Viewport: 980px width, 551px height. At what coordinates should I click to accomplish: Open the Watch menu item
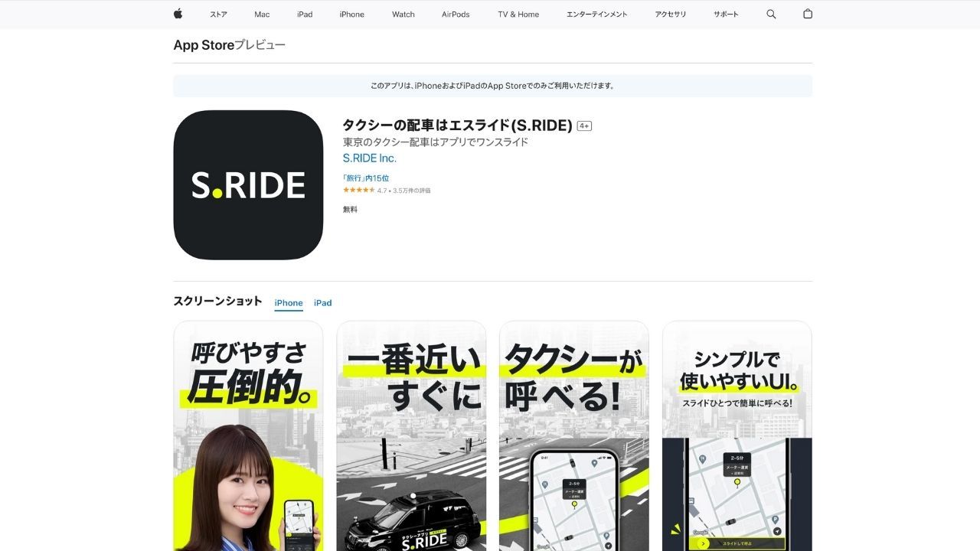click(x=403, y=15)
